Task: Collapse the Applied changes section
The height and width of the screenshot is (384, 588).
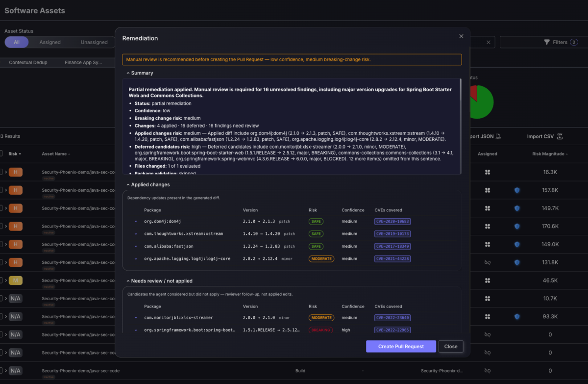Action: pyautogui.click(x=148, y=184)
